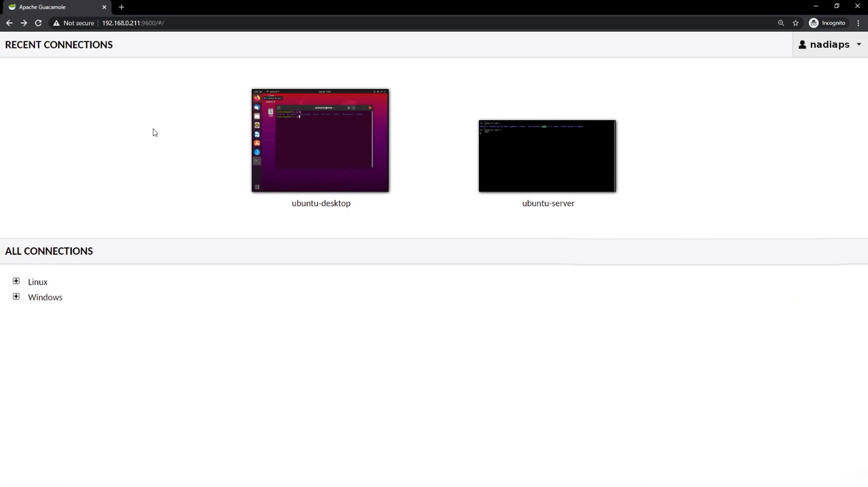Expand the Windows connection group
868x487 pixels.
pyautogui.click(x=16, y=297)
